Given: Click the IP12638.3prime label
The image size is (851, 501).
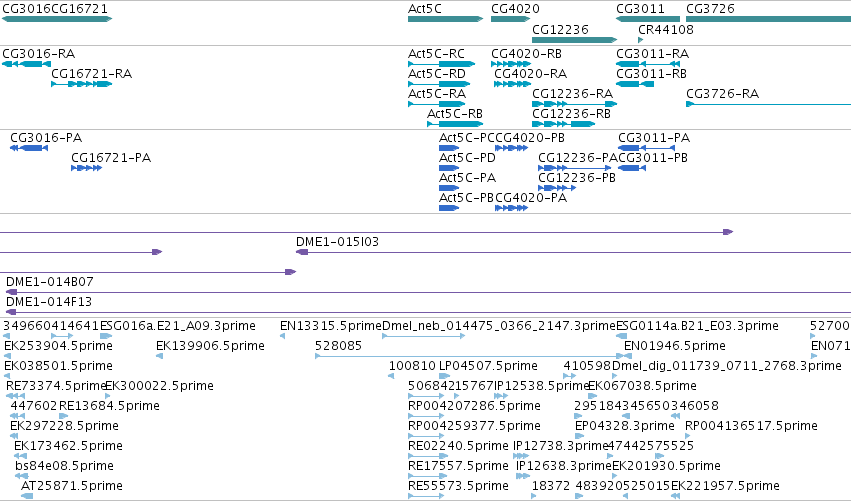Looking at the screenshot, I should [x=563, y=466].
